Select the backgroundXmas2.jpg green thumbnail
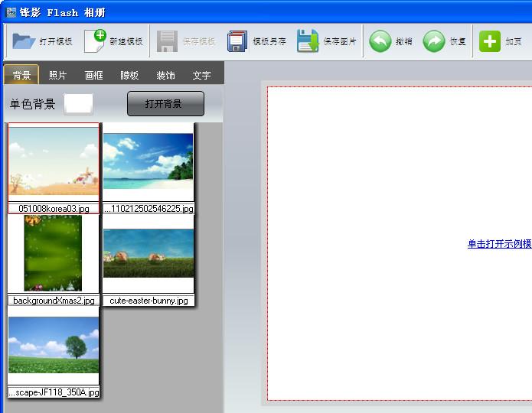 [x=54, y=252]
